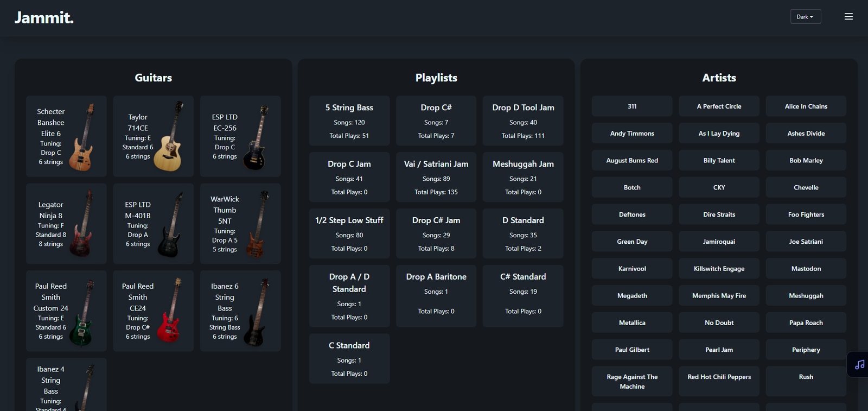The width and height of the screenshot is (868, 411).
Task: Click the Paul Reed Smith CE24 image
Action: [169, 310]
